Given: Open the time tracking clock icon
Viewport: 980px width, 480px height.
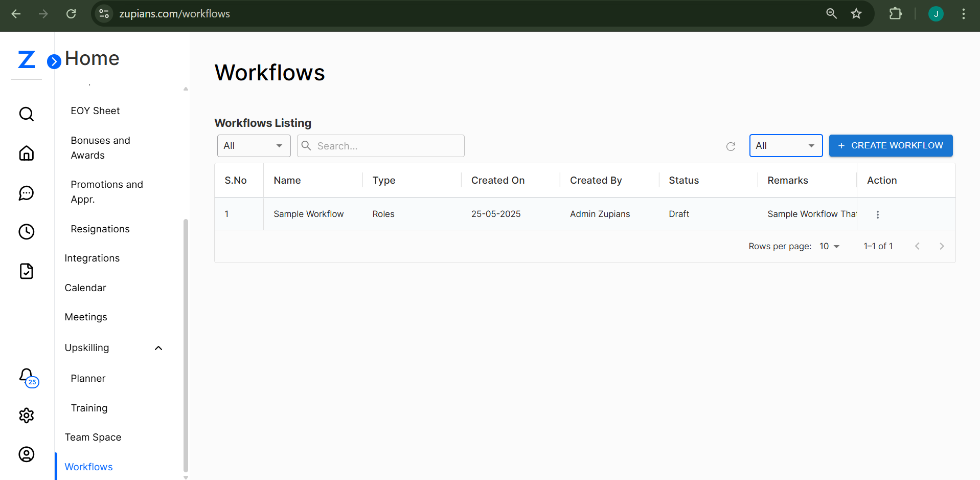Looking at the screenshot, I should pyautogui.click(x=26, y=231).
